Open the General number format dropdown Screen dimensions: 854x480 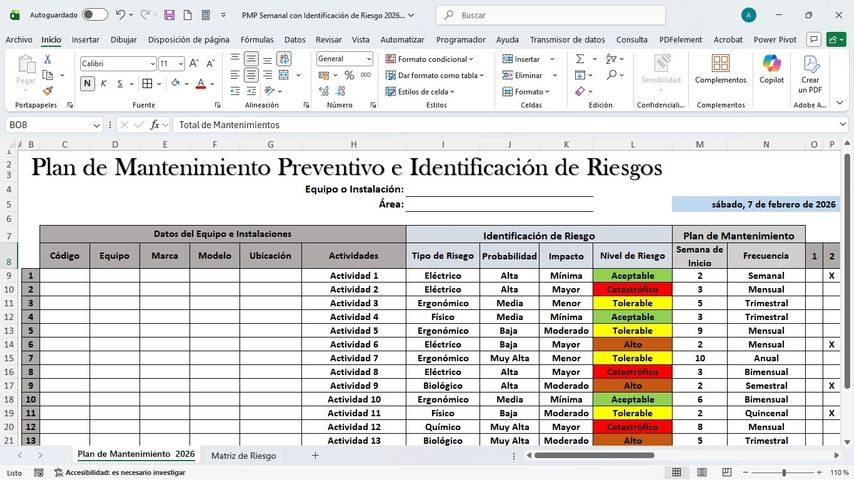tap(369, 59)
